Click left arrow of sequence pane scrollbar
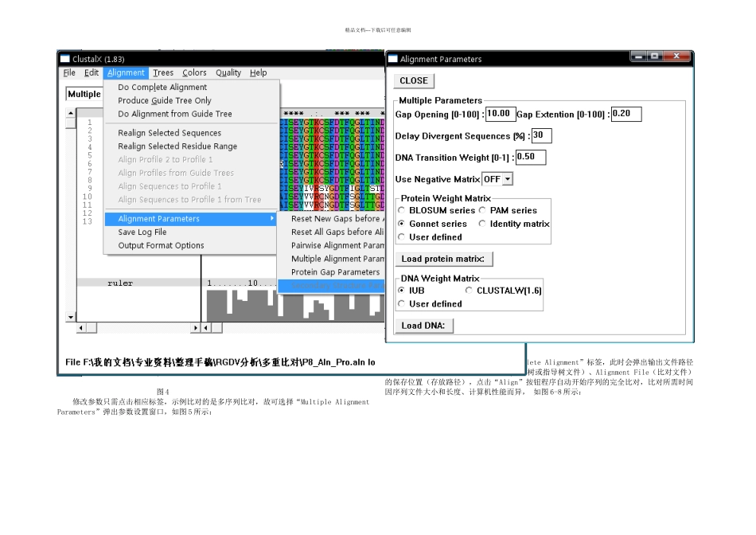This screenshot has height=535, width=756. 206,328
